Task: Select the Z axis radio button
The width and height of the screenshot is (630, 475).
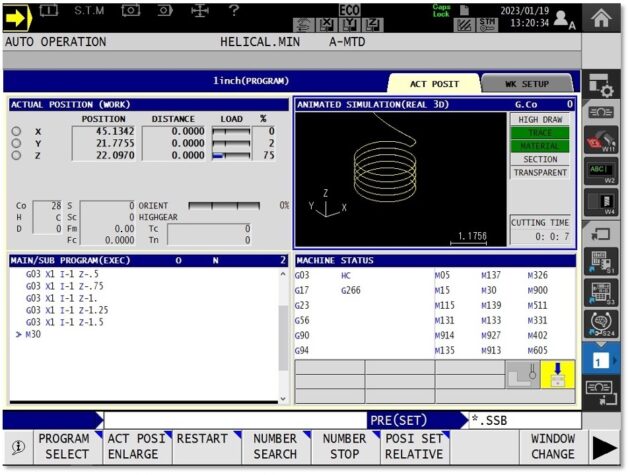Action: (16, 155)
